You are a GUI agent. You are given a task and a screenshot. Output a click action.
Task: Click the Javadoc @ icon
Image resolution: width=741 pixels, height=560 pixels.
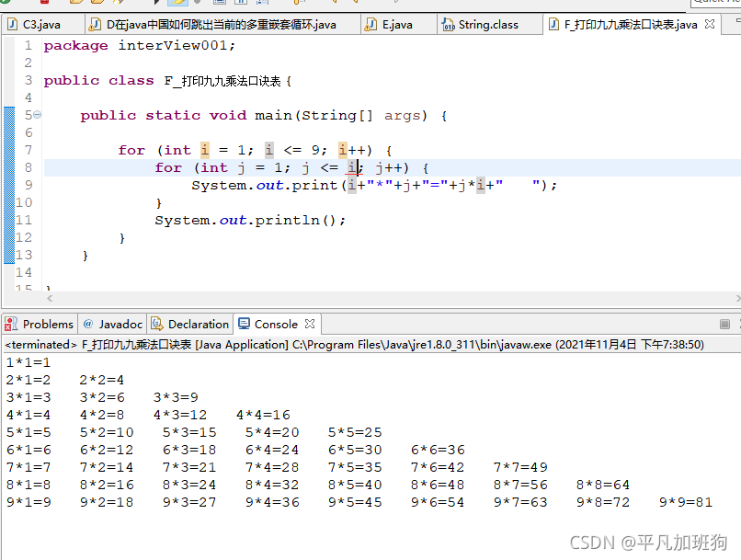[x=88, y=324]
